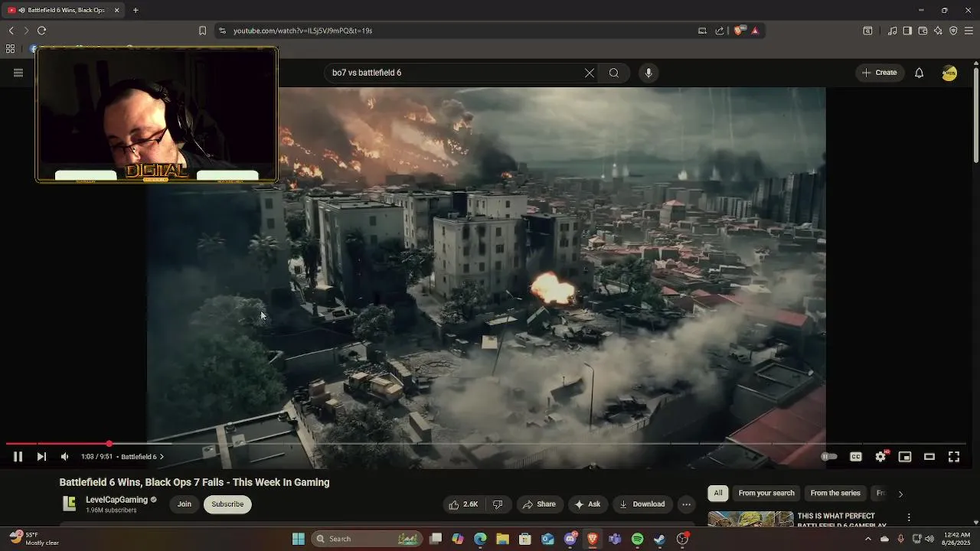The width and height of the screenshot is (980, 551).
Task: Open the player settings gear
Action: coord(880,457)
